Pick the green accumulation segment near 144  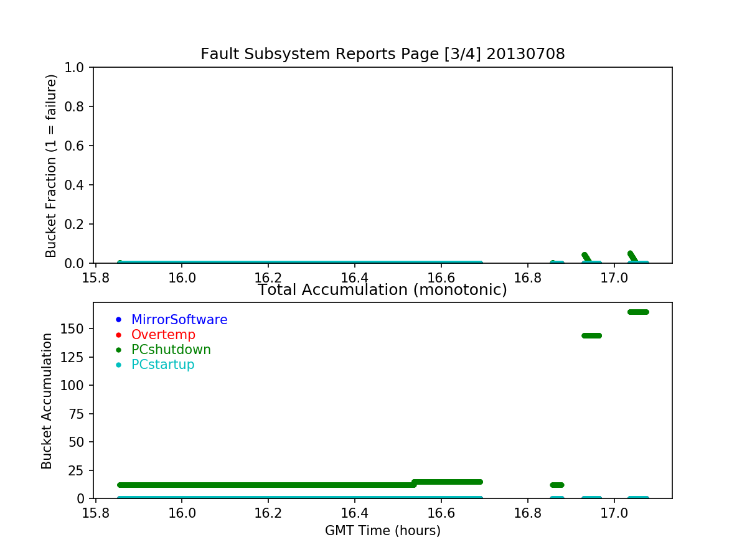pyautogui.click(x=591, y=335)
